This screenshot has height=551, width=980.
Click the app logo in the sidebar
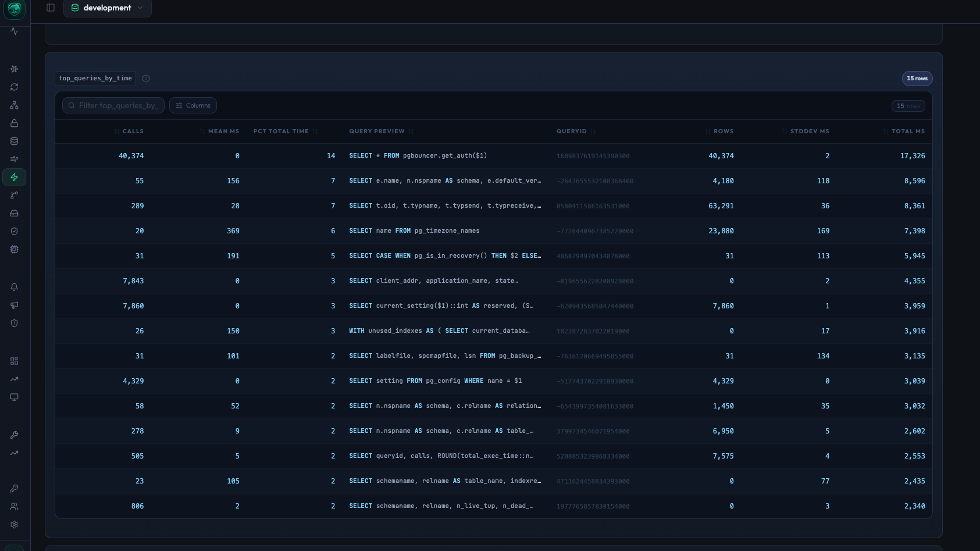(15, 9)
